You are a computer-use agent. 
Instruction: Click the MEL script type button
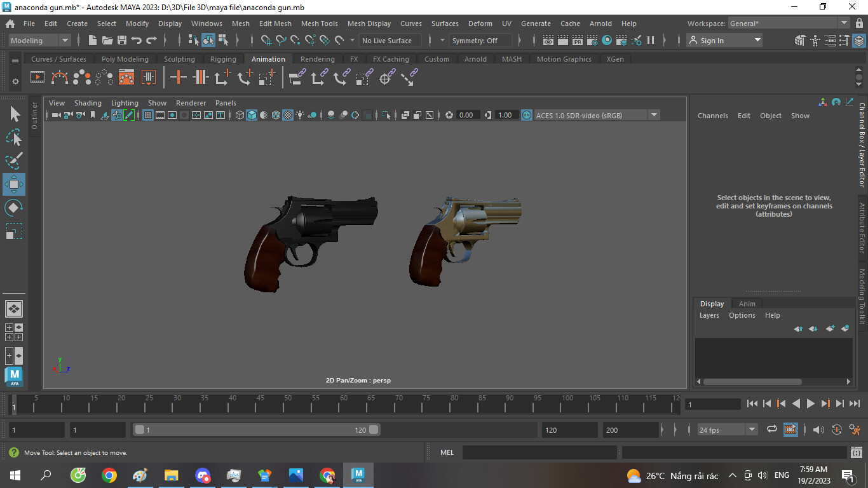[x=447, y=452]
